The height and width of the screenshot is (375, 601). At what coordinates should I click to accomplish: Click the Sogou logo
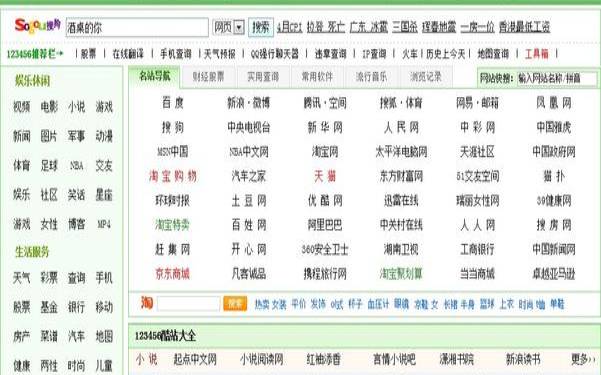37,26
